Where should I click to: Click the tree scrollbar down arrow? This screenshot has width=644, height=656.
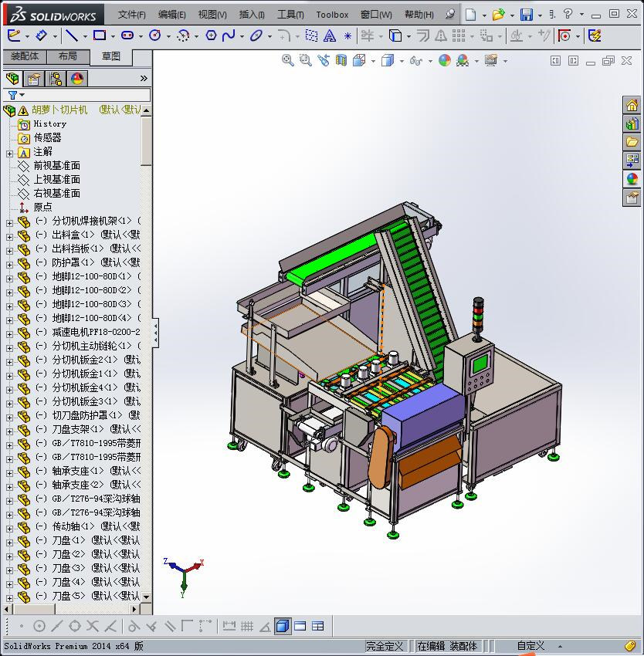pos(146,597)
